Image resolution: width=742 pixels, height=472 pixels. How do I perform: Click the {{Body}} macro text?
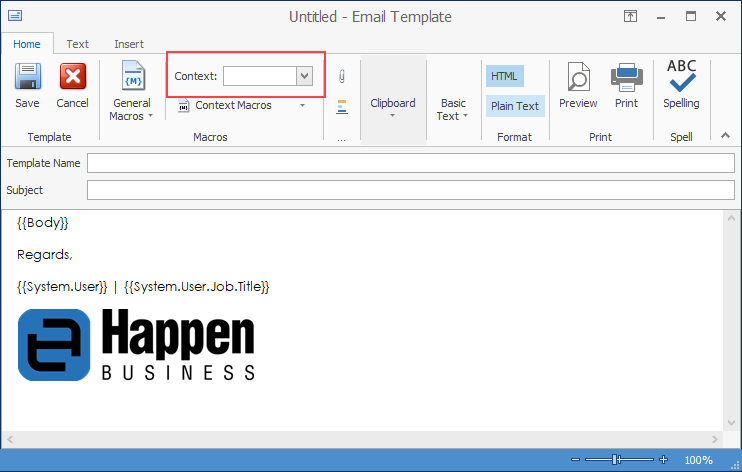coord(43,223)
